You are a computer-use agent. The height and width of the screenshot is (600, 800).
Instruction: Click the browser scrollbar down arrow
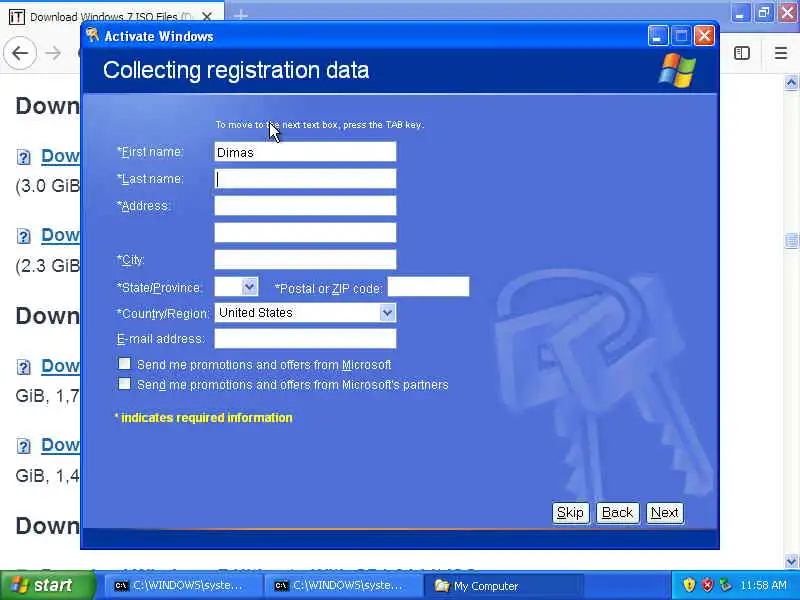pyautogui.click(x=791, y=562)
